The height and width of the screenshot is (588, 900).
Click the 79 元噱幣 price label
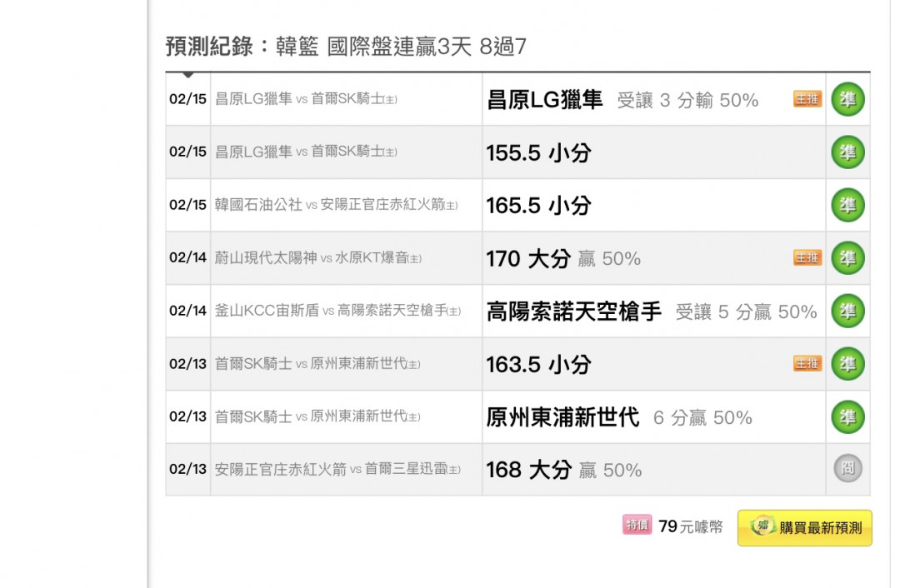(x=690, y=526)
